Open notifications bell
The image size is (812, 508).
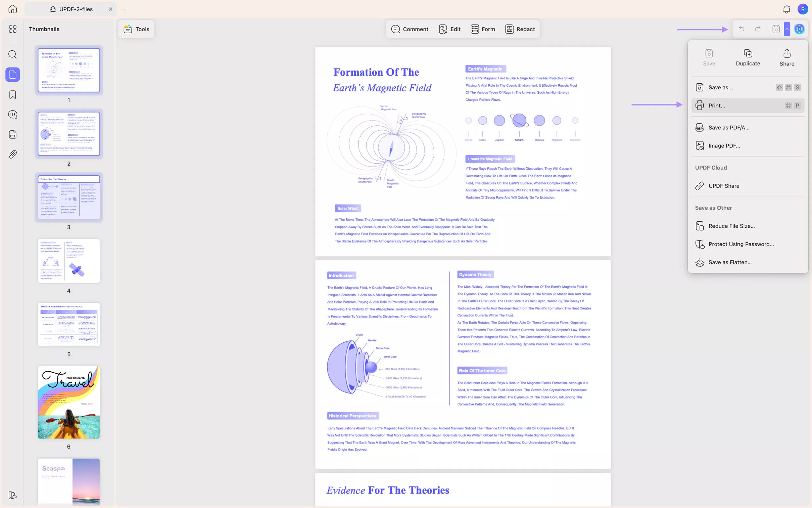click(x=786, y=9)
